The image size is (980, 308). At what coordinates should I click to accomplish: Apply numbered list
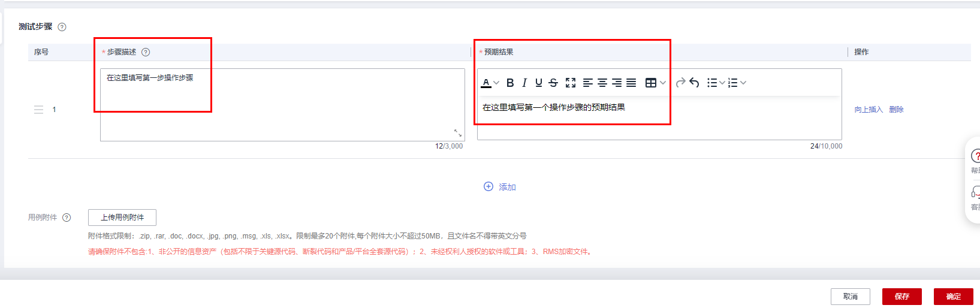pos(732,83)
